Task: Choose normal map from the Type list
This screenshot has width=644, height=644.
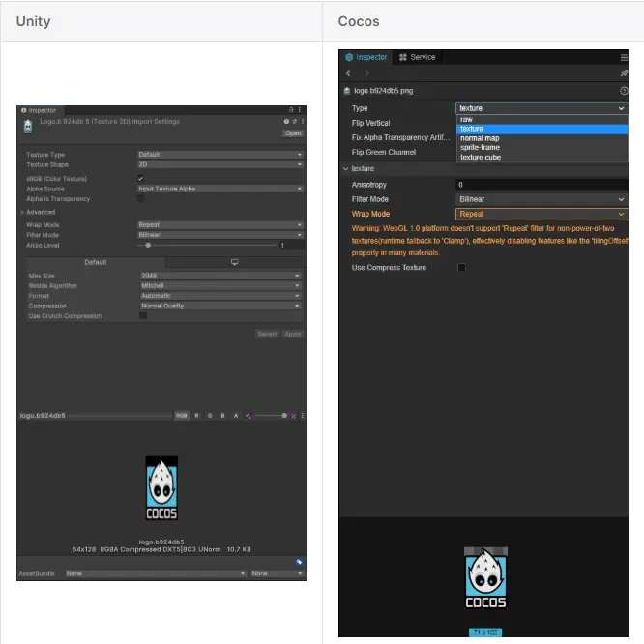Action: pyautogui.click(x=542, y=138)
